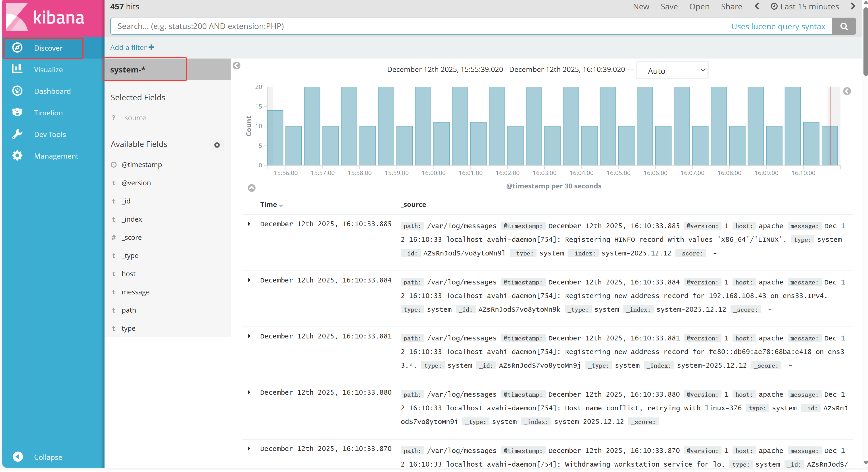The image size is (868, 472).
Task: Open Visualize via its bar chart icon
Action: 17,69
